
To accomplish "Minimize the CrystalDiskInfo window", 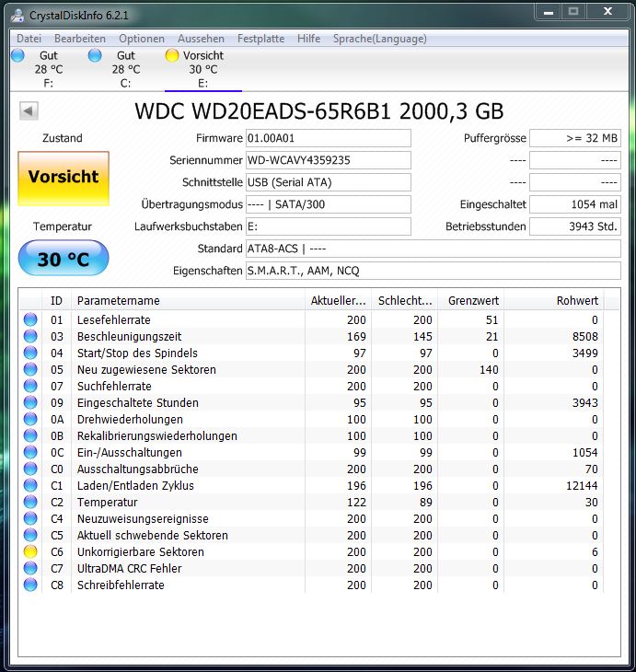I will coord(549,12).
